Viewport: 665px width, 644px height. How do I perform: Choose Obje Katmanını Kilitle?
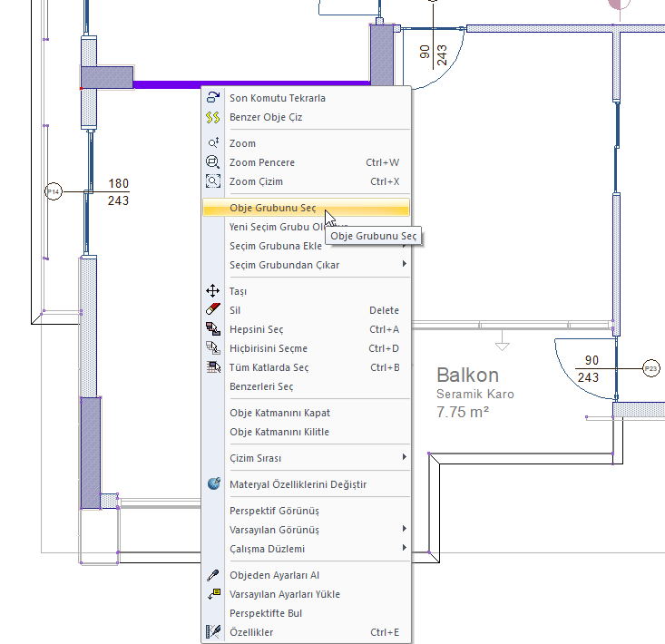(x=279, y=432)
